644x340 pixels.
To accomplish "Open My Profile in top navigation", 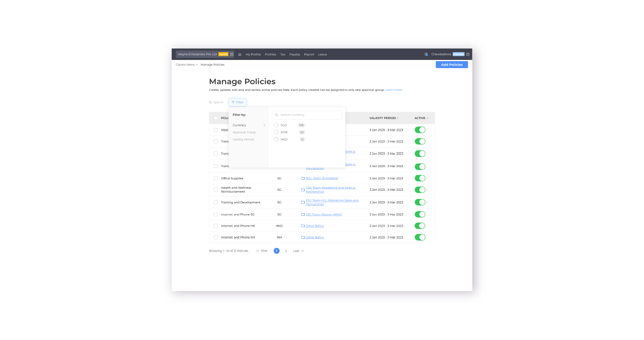I will coord(253,54).
